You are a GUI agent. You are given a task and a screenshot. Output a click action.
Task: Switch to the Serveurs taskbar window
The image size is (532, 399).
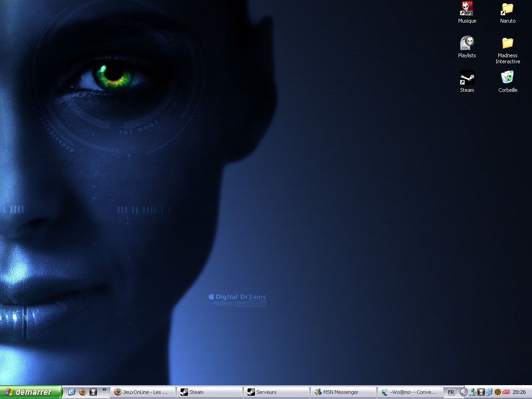click(277, 392)
